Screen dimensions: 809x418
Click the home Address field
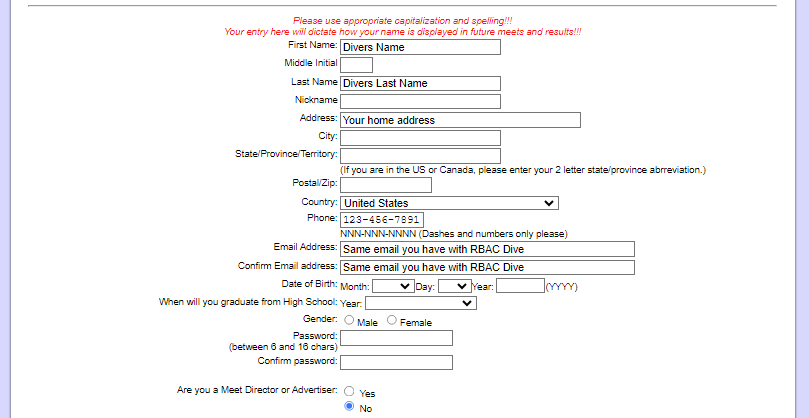tap(460, 120)
